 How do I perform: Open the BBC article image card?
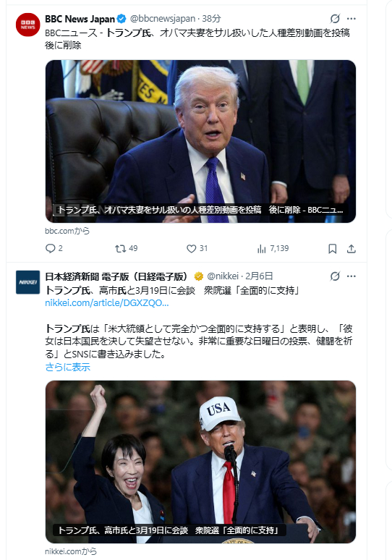pyautogui.click(x=200, y=141)
